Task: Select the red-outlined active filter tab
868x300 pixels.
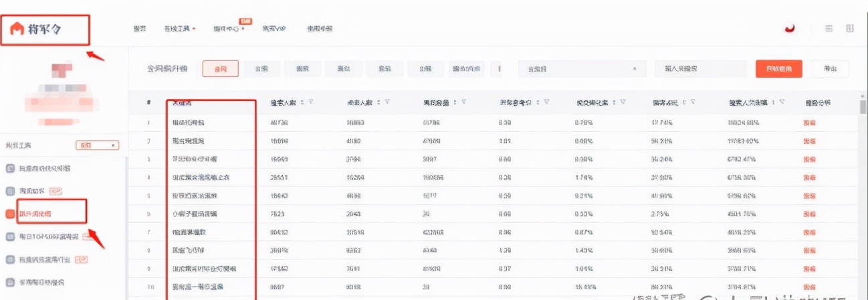Action: [x=220, y=69]
